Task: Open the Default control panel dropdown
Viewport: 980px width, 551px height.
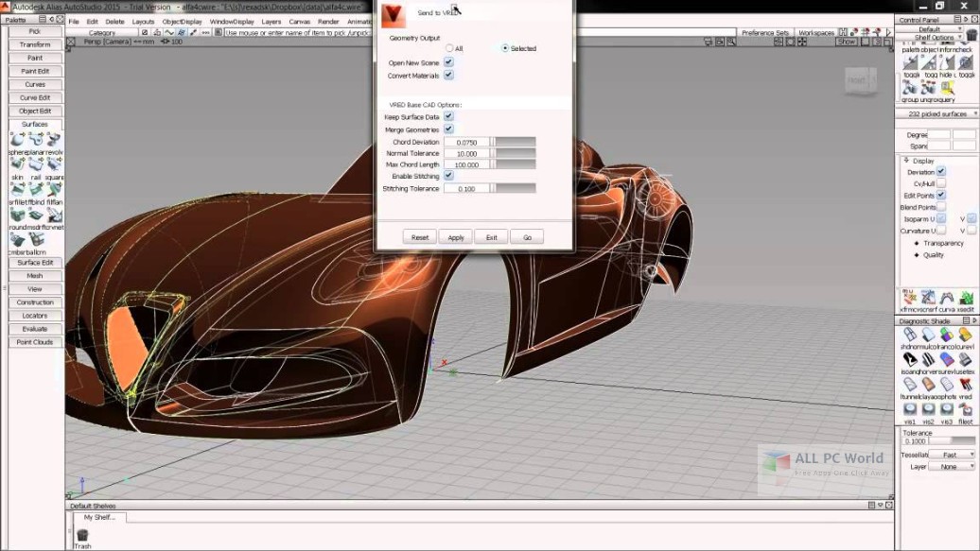Action: (x=930, y=28)
